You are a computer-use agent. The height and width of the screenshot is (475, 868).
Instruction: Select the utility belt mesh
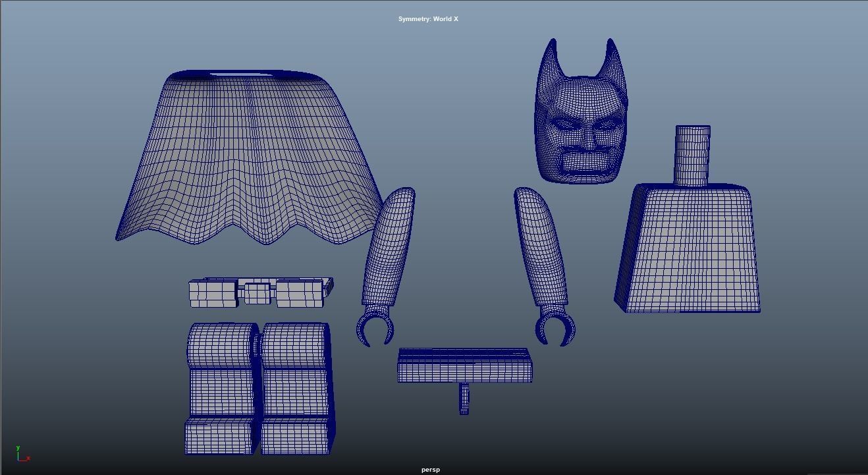click(261, 293)
